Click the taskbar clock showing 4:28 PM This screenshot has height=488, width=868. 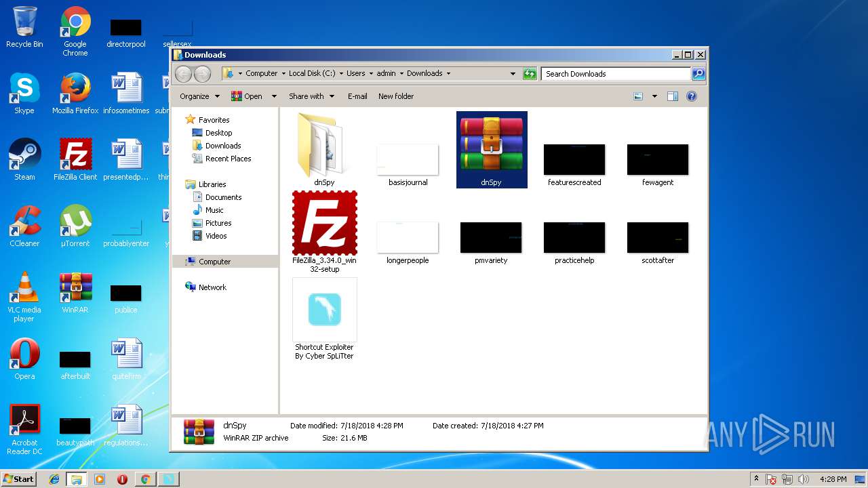point(833,479)
